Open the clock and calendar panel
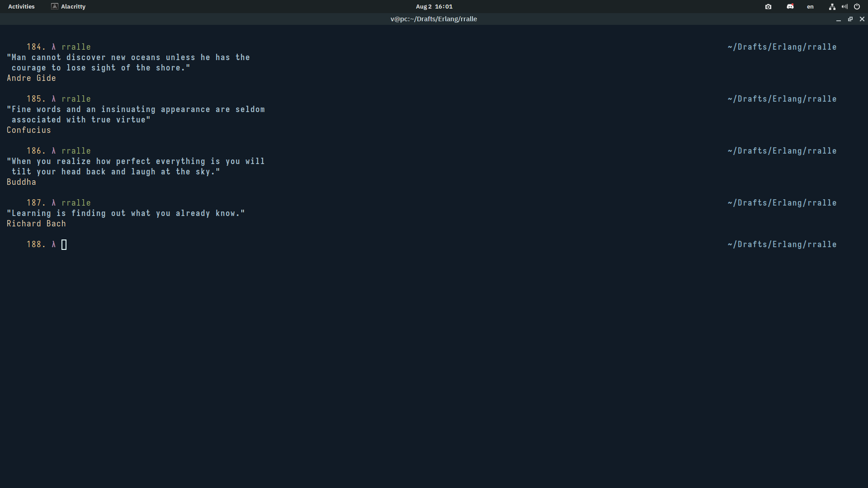Screen dimensions: 868x488 point(434,6)
